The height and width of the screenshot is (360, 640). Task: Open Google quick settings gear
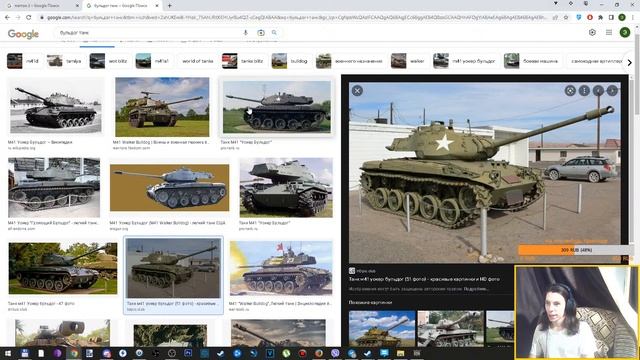point(592,33)
